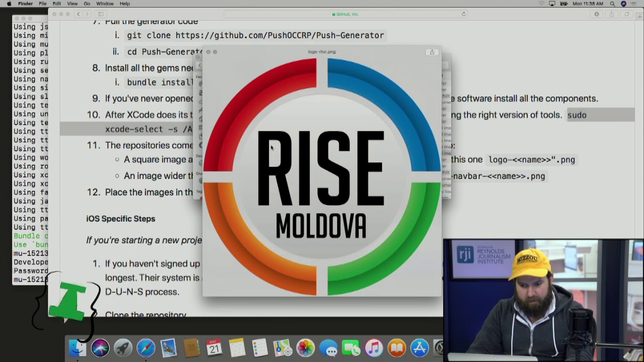
Task: Open iBooks icon in Dock
Action: tap(397, 348)
